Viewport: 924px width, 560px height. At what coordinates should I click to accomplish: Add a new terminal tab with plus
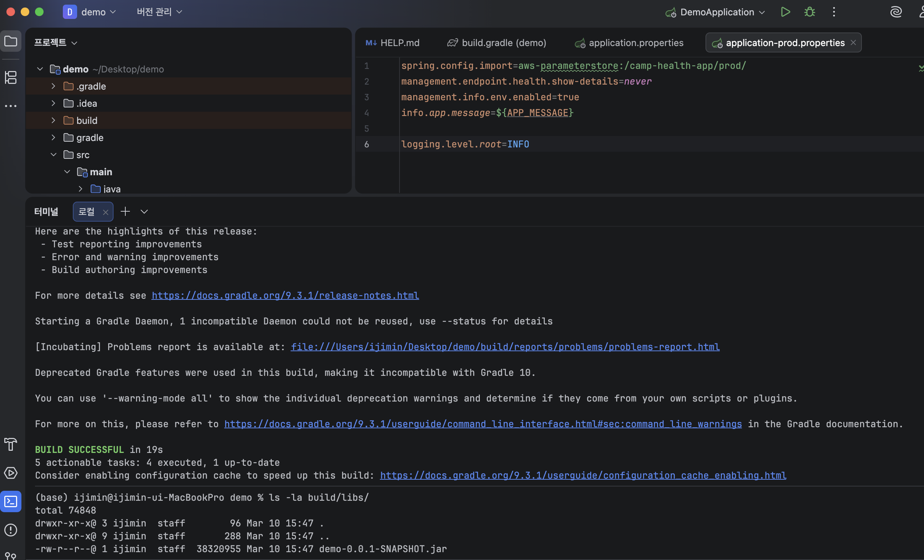pos(125,211)
